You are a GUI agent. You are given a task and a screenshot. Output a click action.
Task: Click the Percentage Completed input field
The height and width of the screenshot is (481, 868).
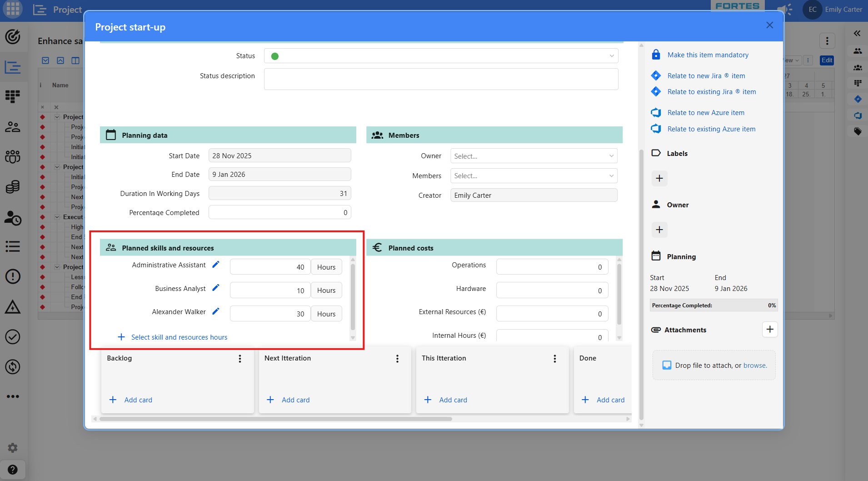pyautogui.click(x=279, y=212)
